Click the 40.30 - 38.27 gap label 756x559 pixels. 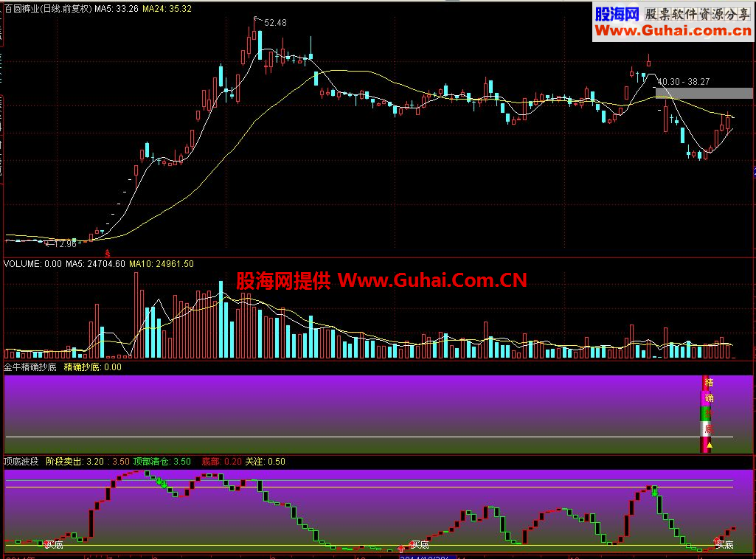(684, 82)
